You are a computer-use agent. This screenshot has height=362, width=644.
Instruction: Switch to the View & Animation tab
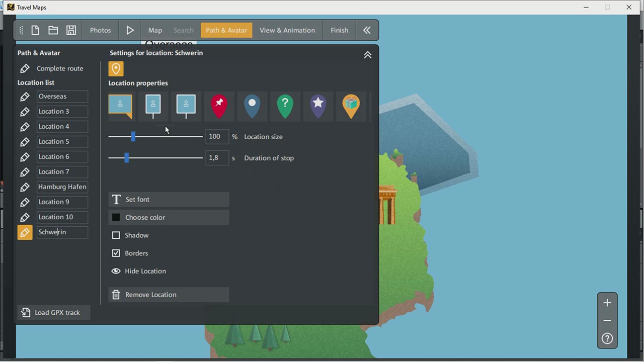(287, 30)
